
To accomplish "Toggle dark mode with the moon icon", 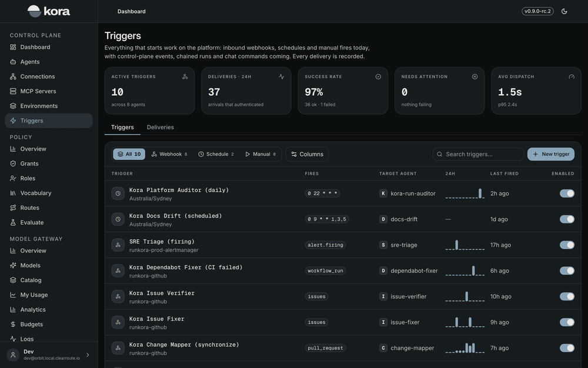I will click(564, 11).
